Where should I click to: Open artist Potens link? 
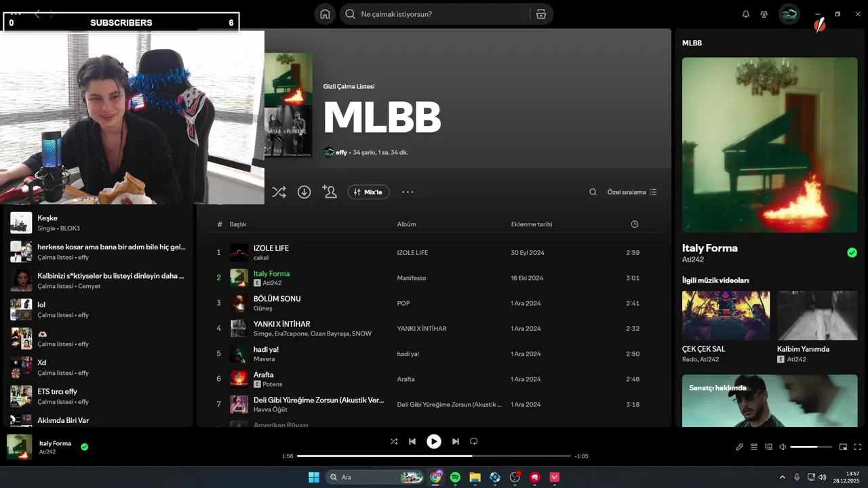click(x=272, y=384)
